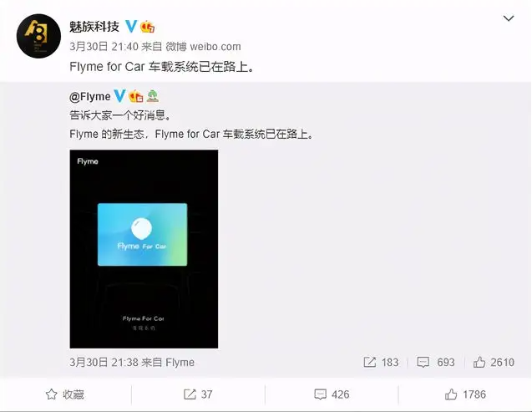Open the 426 comments section
Image resolution: width=532 pixels, height=412 pixels.
[x=332, y=394]
